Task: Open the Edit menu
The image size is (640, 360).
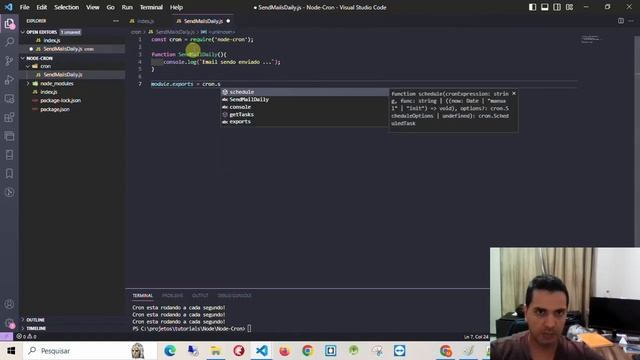Action: [42, 7]
